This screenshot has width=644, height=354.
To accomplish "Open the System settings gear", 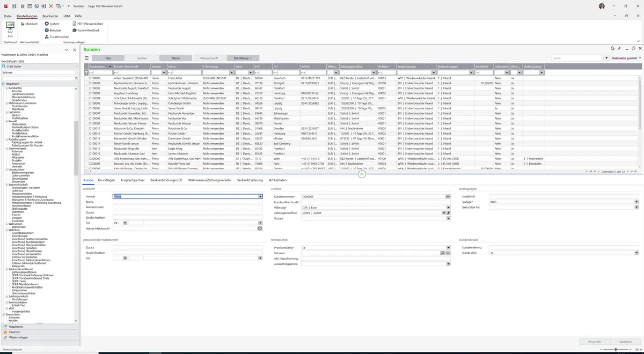I will 52,24.
